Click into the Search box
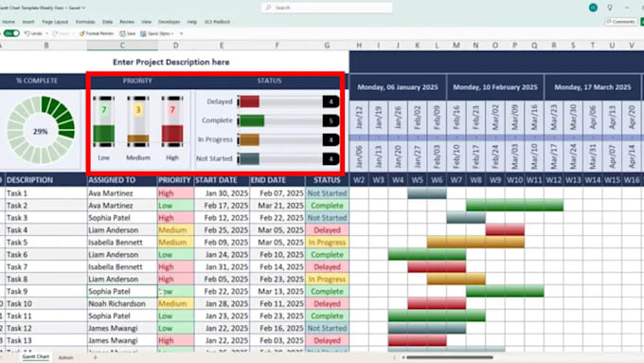644x363 pixels. point(327,8)
